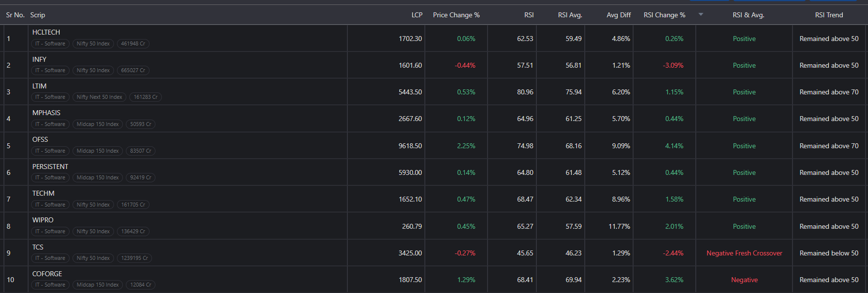Click the 83507 Cr market cap tag for OFSS

(x=141, y=151)
